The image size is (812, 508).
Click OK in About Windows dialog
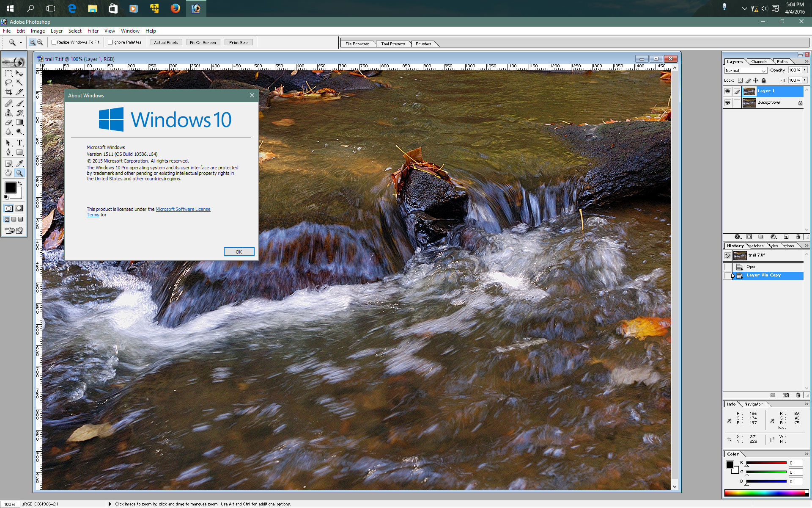tap(239, 252)
